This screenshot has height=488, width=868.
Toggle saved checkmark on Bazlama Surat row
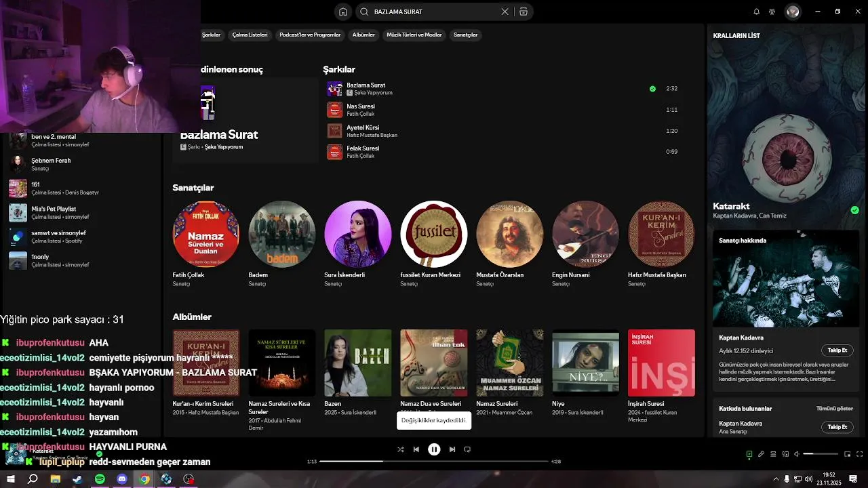pyautogui.click(x=652, y=89)
